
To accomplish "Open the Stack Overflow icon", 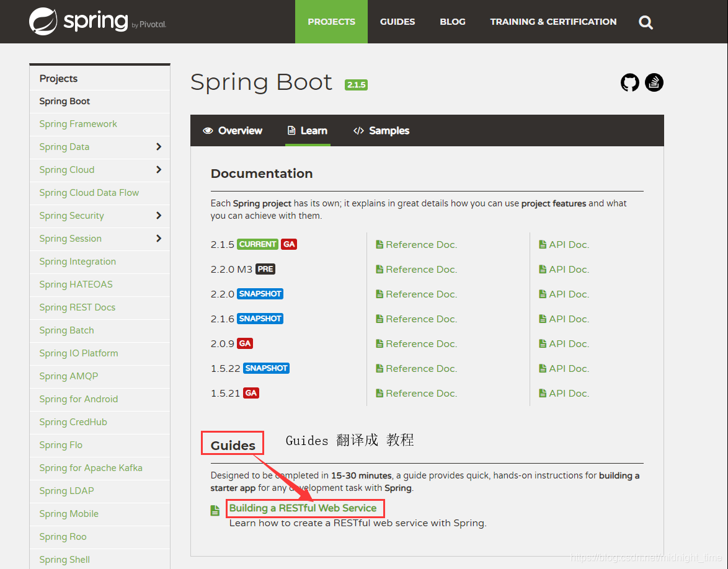I will pos(654,82).
